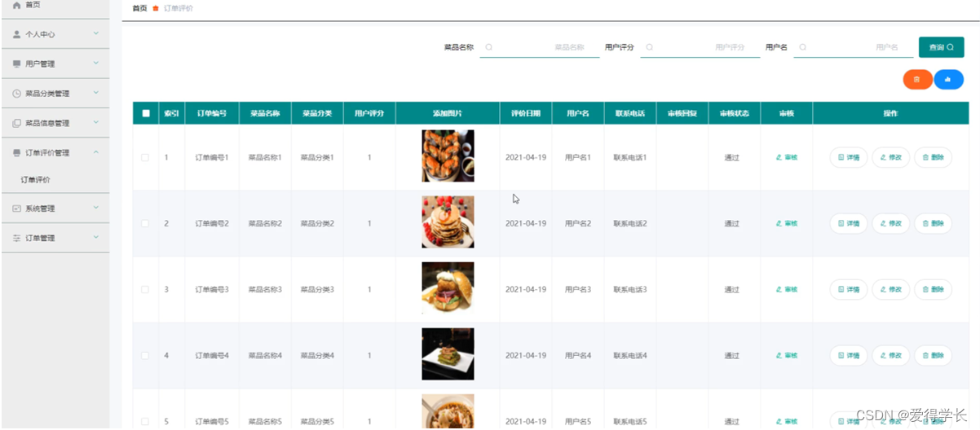Click the 审核 link in row 订单编号4

[786, 355]
